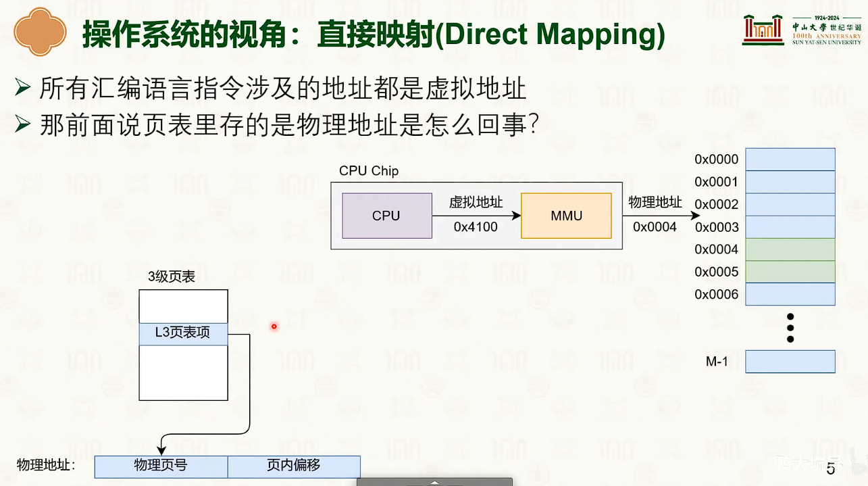The height and width of the screenshot is (486, 868).
Task: Click the 物理地址: label at the bottom left
Action: [46, 466]
